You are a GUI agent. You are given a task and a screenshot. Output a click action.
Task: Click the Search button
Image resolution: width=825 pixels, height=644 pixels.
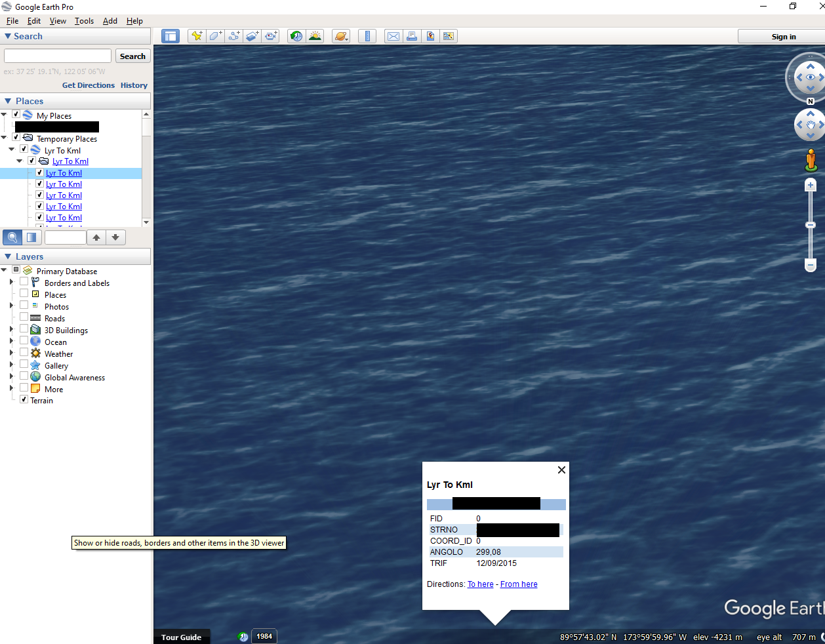[132, 56]
